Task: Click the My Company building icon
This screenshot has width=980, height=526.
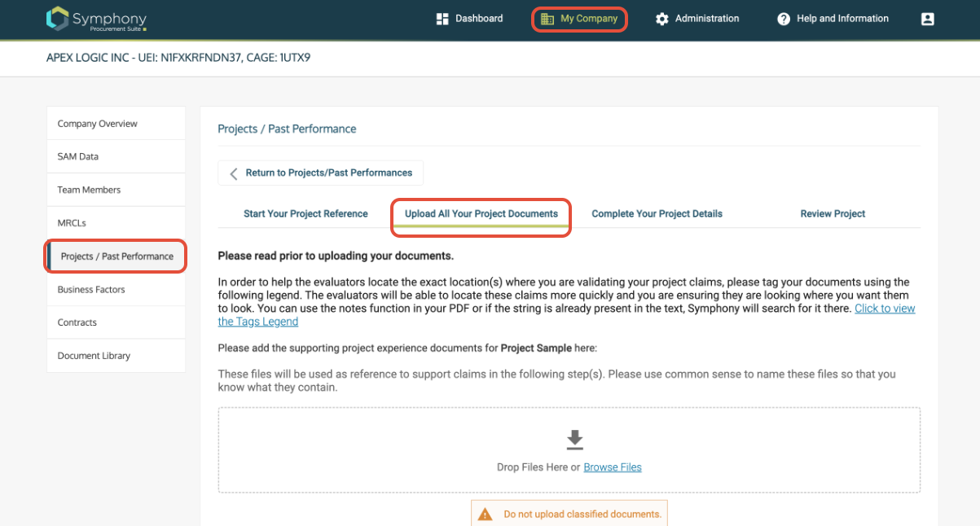Action: point(547,19)
